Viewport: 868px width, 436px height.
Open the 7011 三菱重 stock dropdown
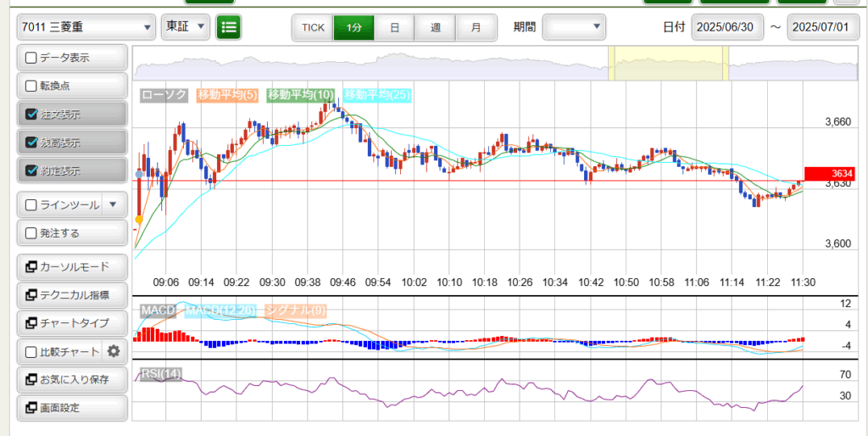coord(86,26)
